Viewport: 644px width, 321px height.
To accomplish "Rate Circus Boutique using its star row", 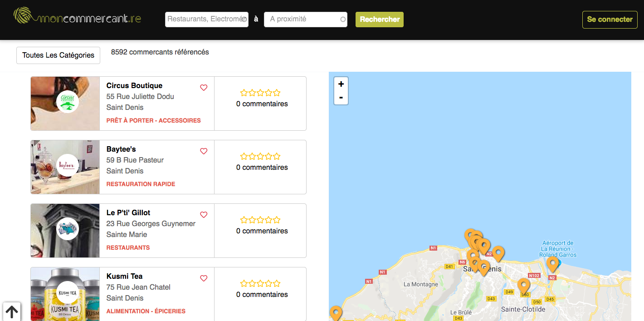I will point(260,93).
